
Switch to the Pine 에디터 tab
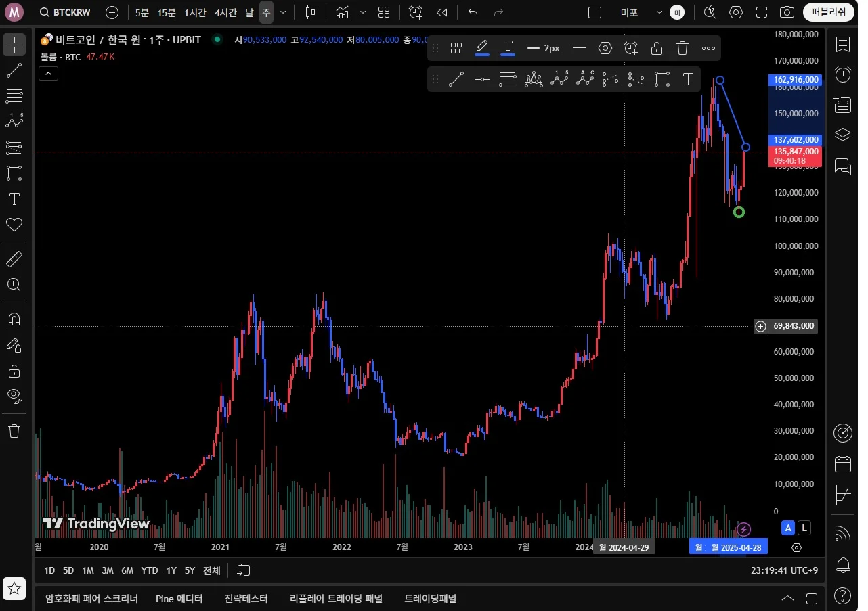click(179, 598)
